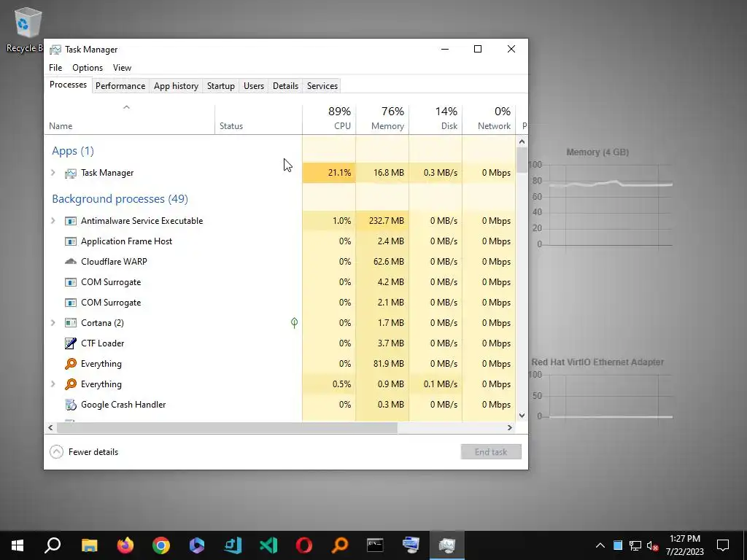Click the Task Manager taskbar button
The height and width of the screenshot is (560, 747).
pos(447,545)
